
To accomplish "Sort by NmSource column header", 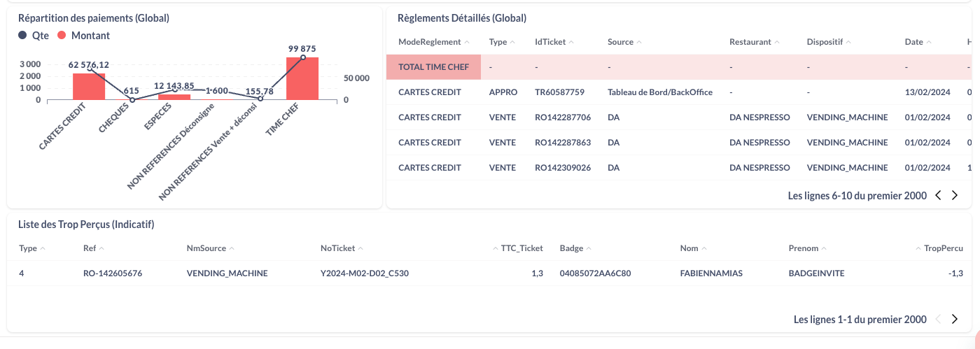I will pyautogui.click(x=206, y=248).
